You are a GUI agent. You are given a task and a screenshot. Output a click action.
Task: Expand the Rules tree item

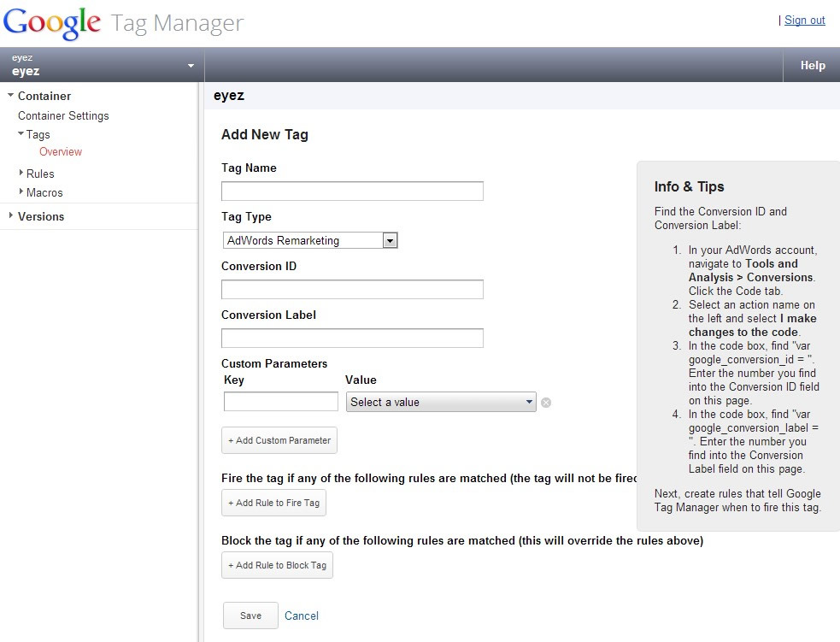click(x=21, y=173)
